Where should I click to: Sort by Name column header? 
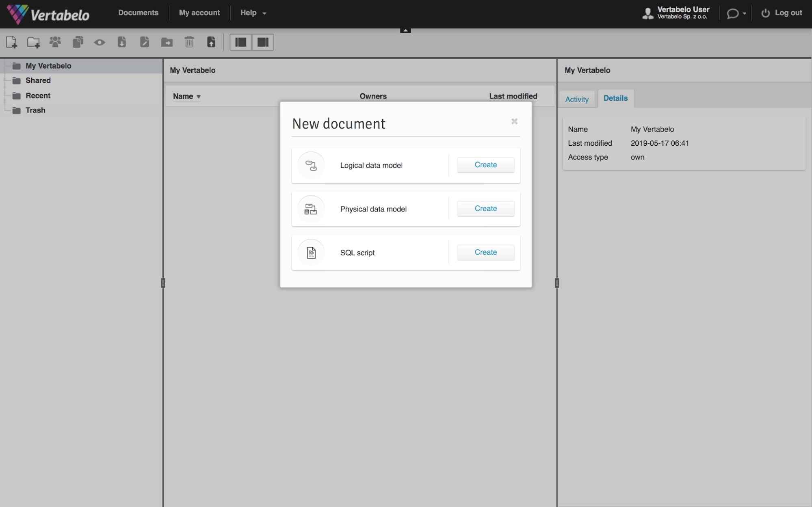pos(187,96)
